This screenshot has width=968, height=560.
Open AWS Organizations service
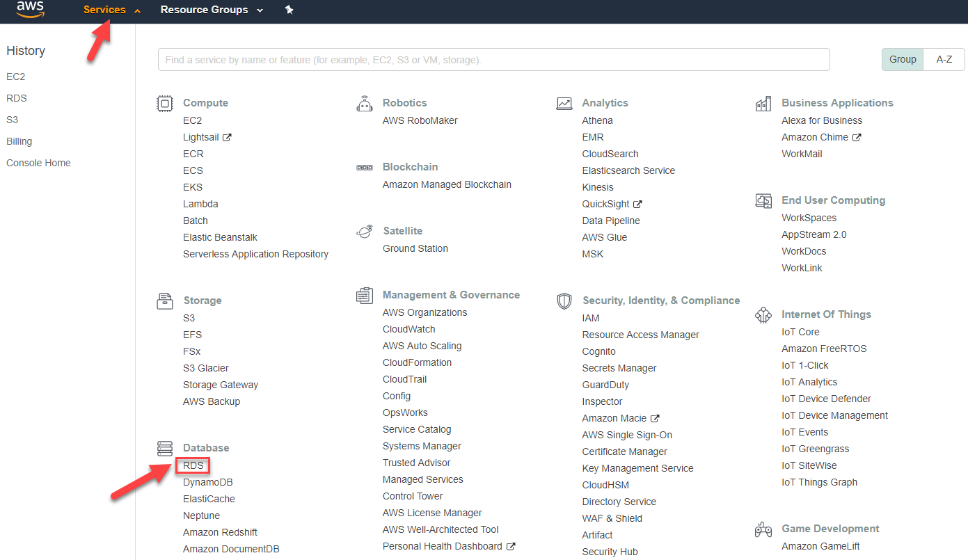(425, 312)
